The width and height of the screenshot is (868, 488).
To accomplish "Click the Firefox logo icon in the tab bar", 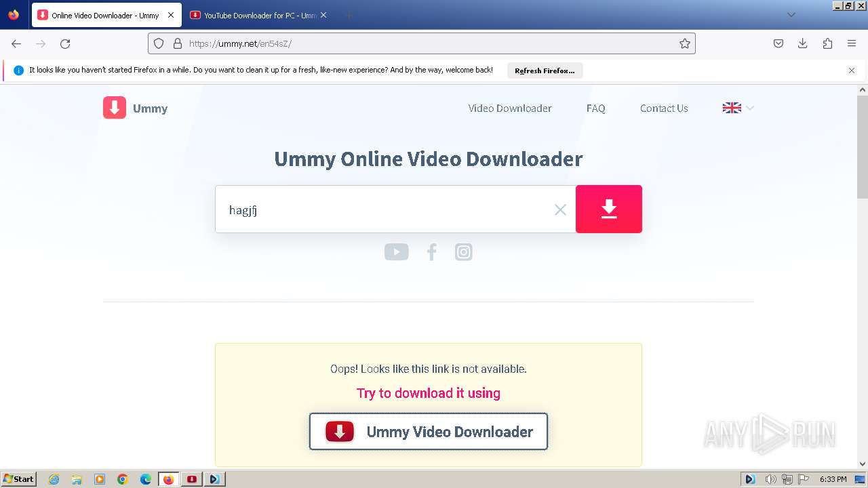I will [14, 15].
